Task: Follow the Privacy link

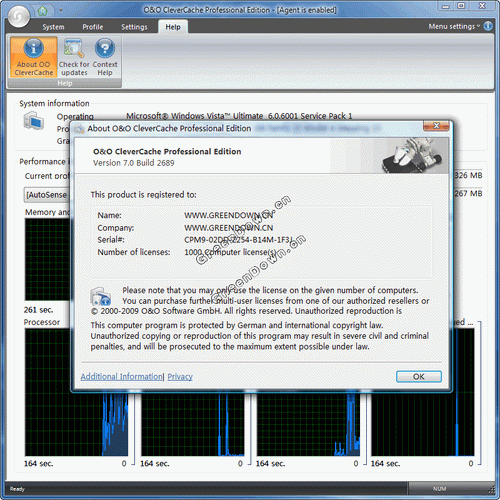Action: point(180,377)
